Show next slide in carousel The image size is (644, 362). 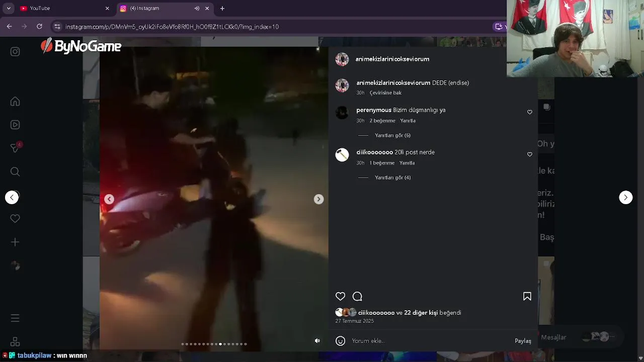pyautogui.click(x=318, y=199)
